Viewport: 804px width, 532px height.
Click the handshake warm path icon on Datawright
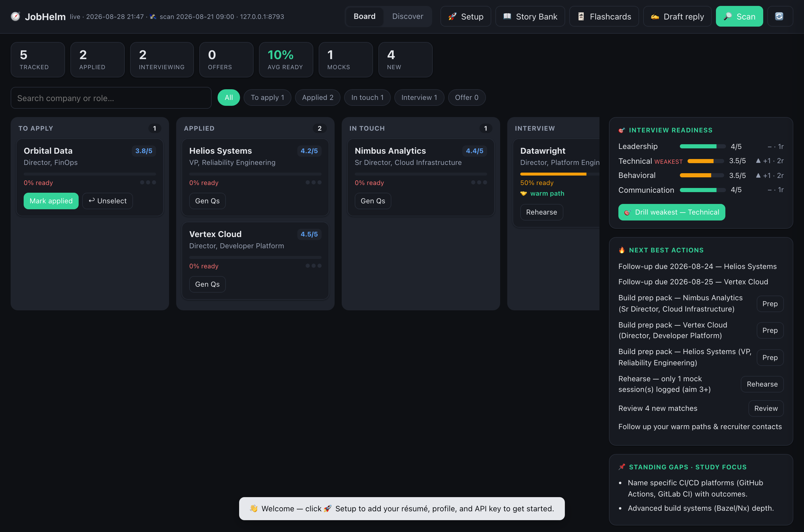[523, 193]
